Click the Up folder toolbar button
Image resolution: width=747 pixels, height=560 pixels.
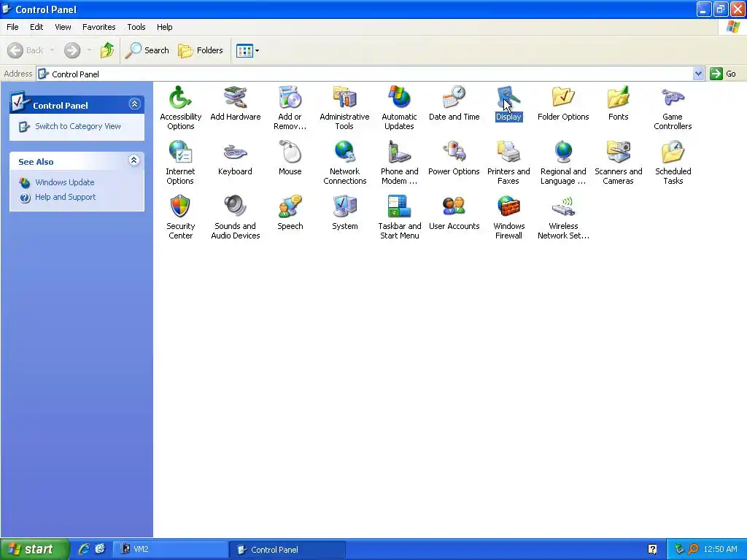[x=107, y=50]
